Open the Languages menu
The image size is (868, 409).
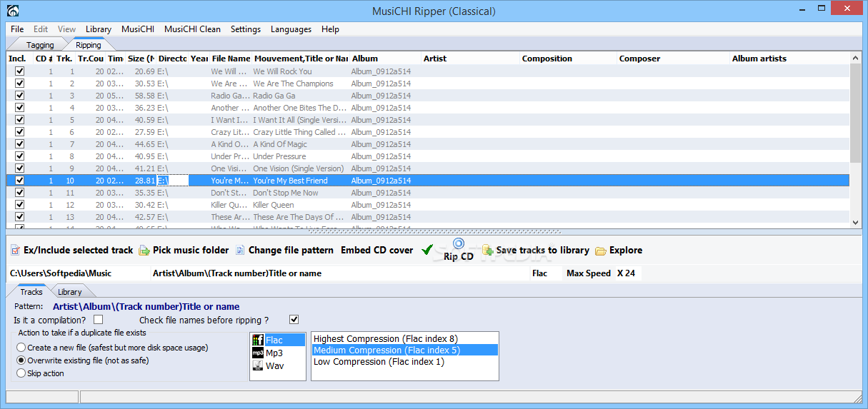pos(291,29)
